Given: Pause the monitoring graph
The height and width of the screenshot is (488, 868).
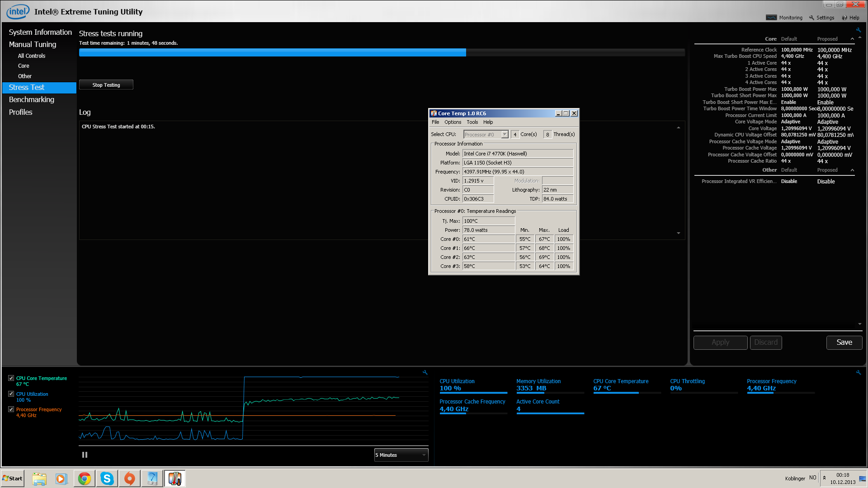Looking at the screenshot, I should pyautogui.click(x=85, y=455).
